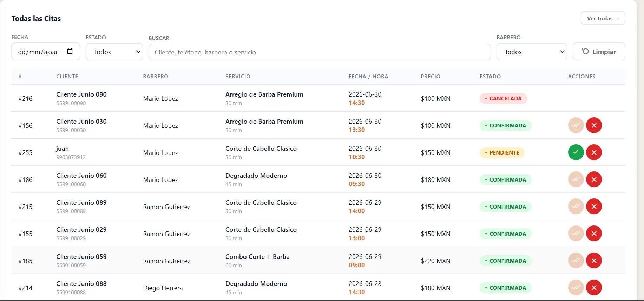Confirm pending appointment #255 with green check
The image size is (644, 301).
(x=576, y=152)
